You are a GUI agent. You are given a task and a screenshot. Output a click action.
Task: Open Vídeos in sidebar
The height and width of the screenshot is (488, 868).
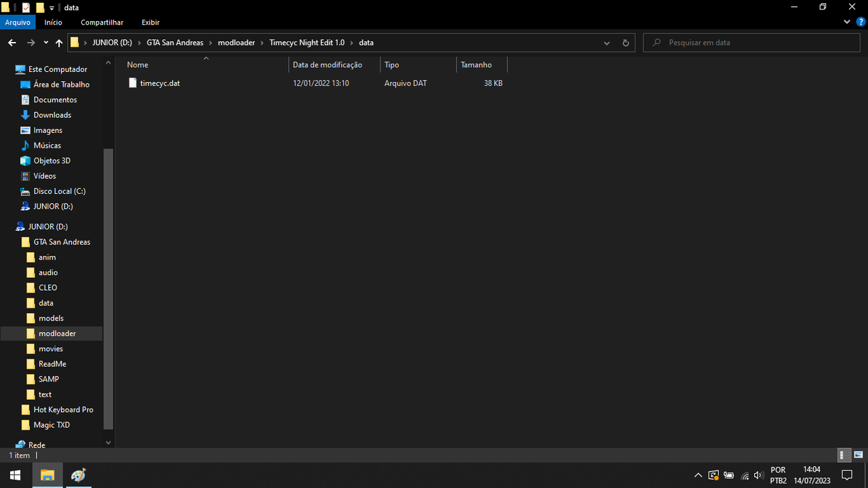[x=45, y=176]
